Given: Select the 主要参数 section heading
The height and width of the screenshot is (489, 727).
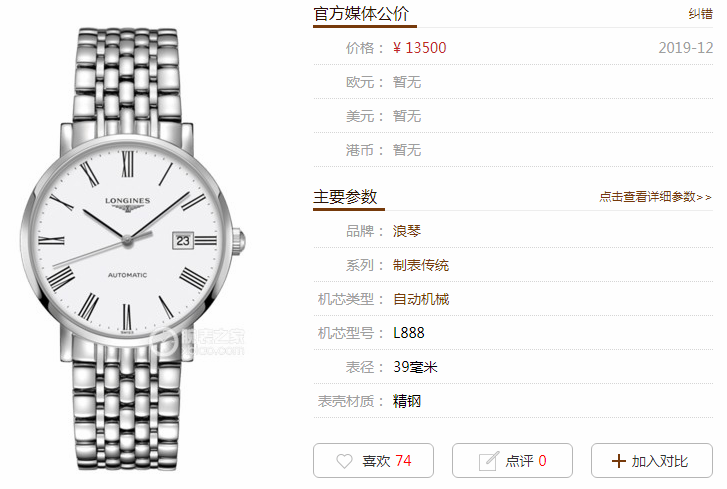Looking at the screenshot, I should point(345,197).
